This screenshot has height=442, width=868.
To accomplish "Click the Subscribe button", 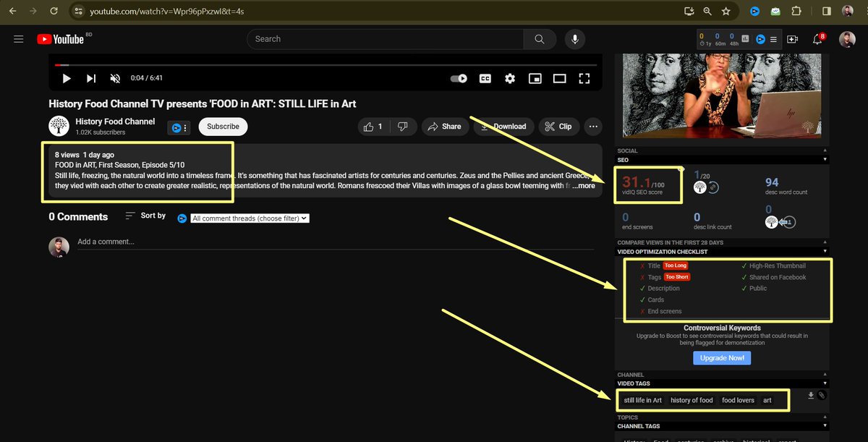I will pyautogui.click(x=223, y=126).
